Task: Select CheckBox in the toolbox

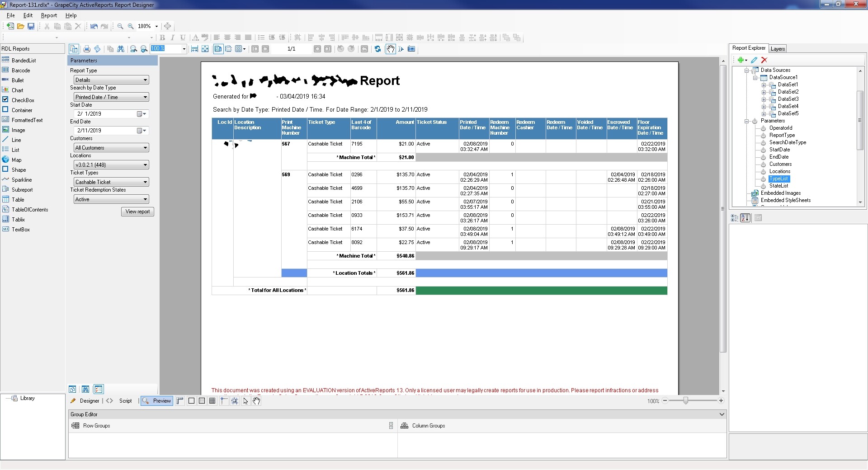Action: [x=23, y=100]
